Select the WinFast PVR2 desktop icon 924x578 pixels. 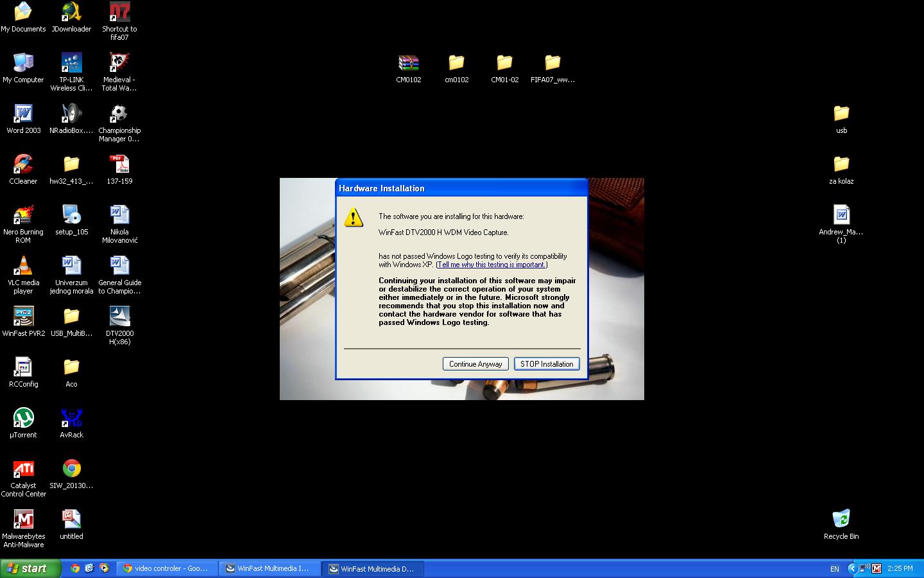(x=23, y=322)
